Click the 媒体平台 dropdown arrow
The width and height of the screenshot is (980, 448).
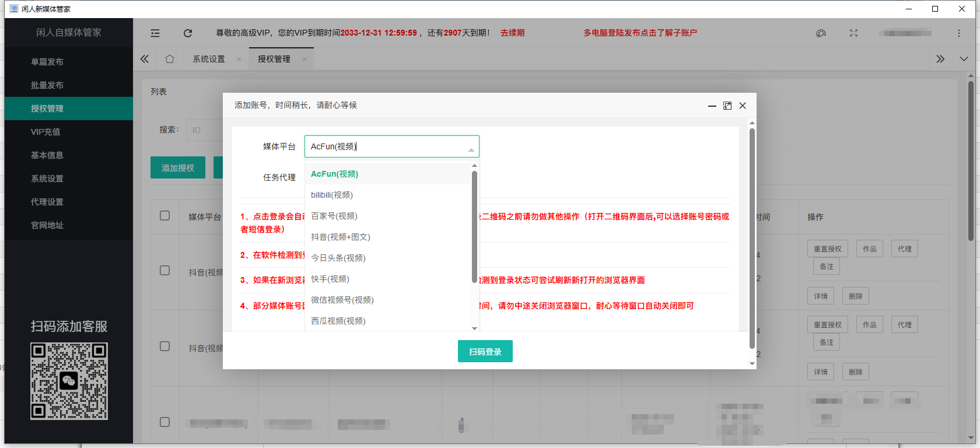coord(471,150)
